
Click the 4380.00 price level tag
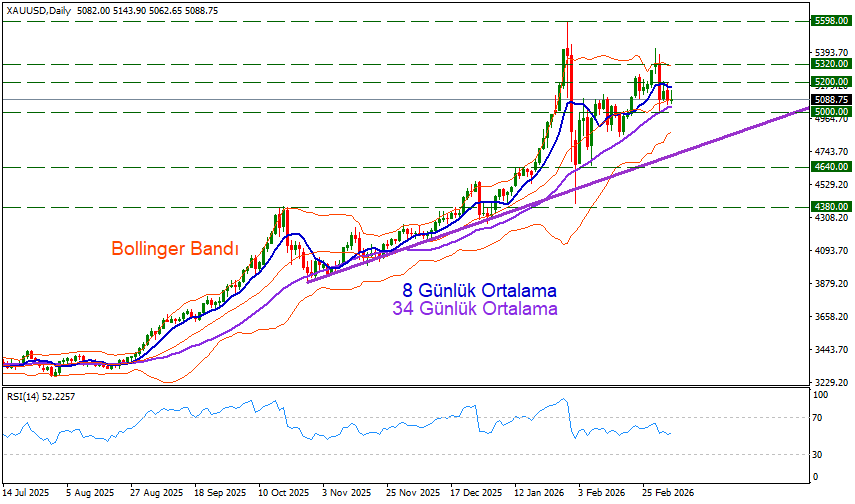click(830, 206)
